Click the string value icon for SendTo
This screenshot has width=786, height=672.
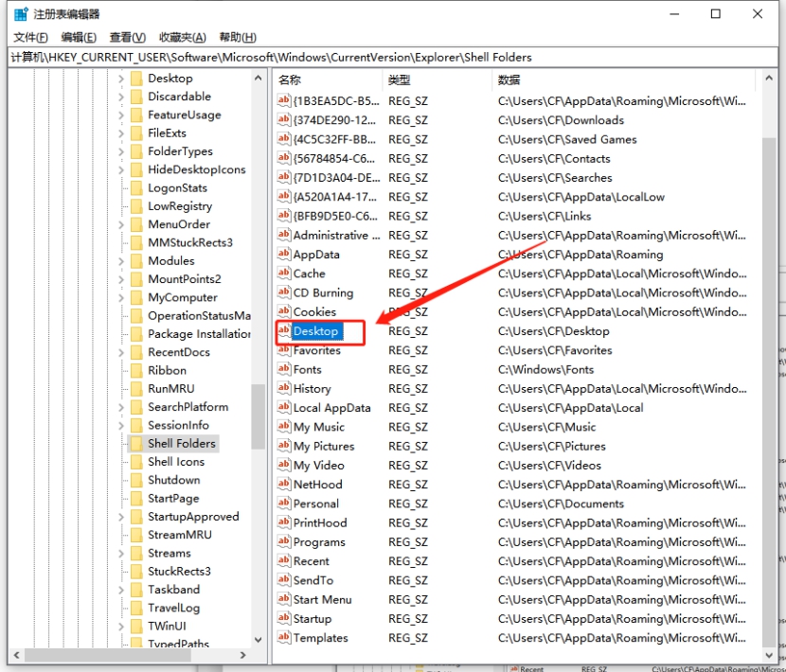[284, 580]
